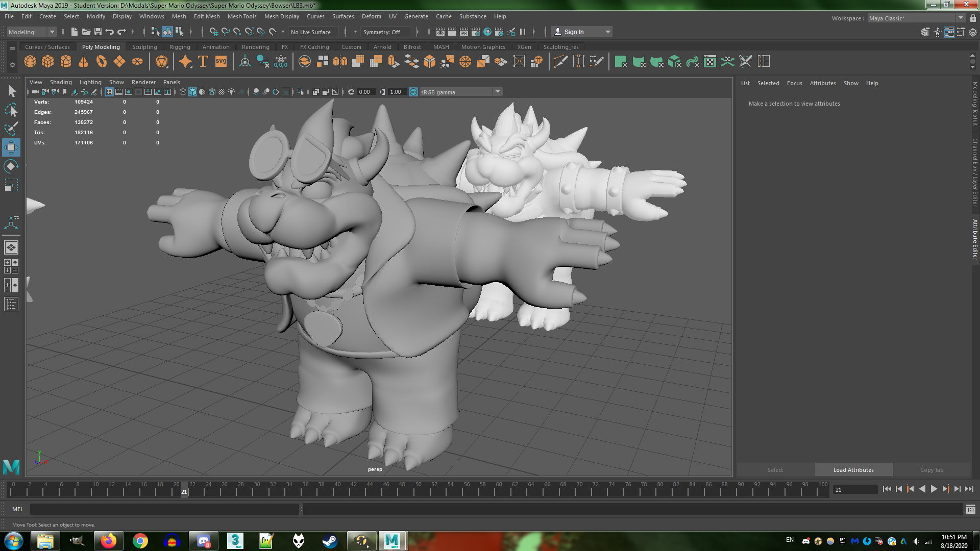980x551 pixels.
Task: Click the Open scene folder icon
Action: (x=86, y=32)
